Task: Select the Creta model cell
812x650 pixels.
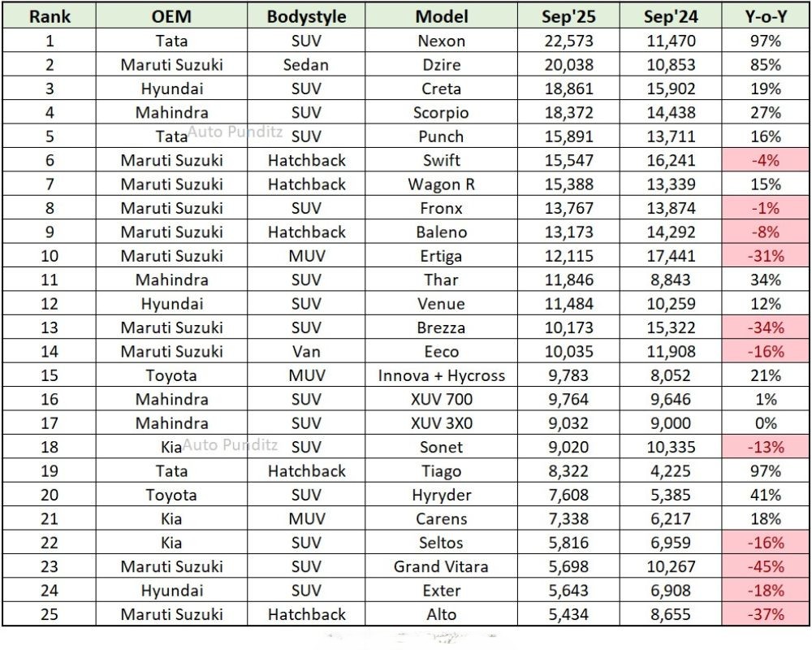Action: pyautogui.click(x=442, y=89)
